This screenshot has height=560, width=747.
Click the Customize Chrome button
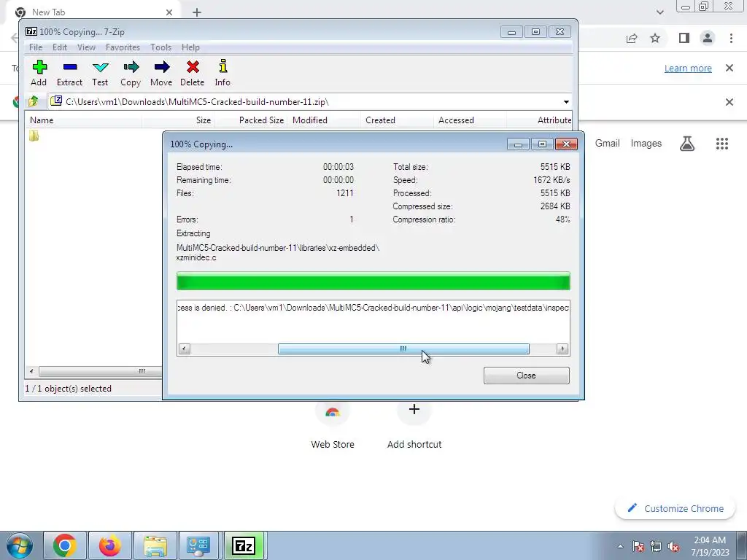tap(675, 508)
